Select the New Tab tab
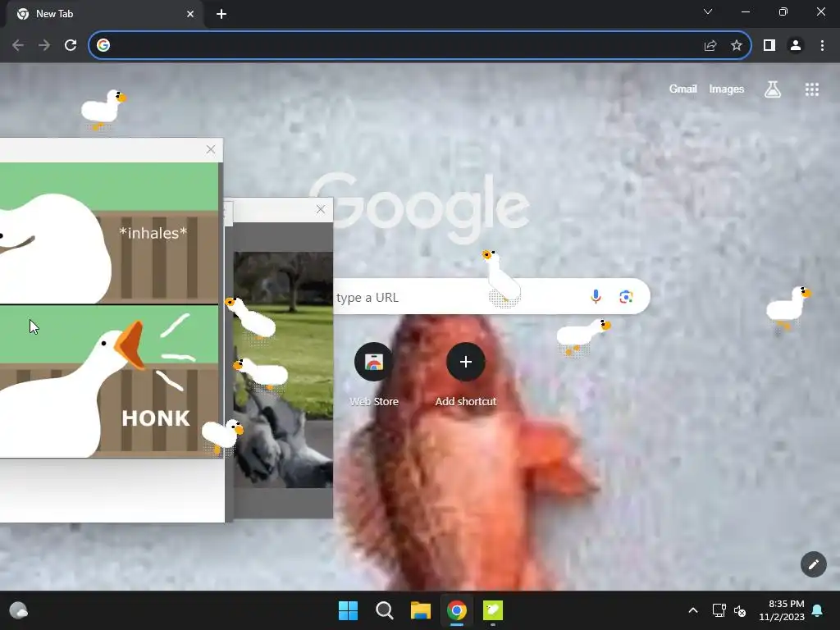 pyautogui.click(x=106, y=14)
